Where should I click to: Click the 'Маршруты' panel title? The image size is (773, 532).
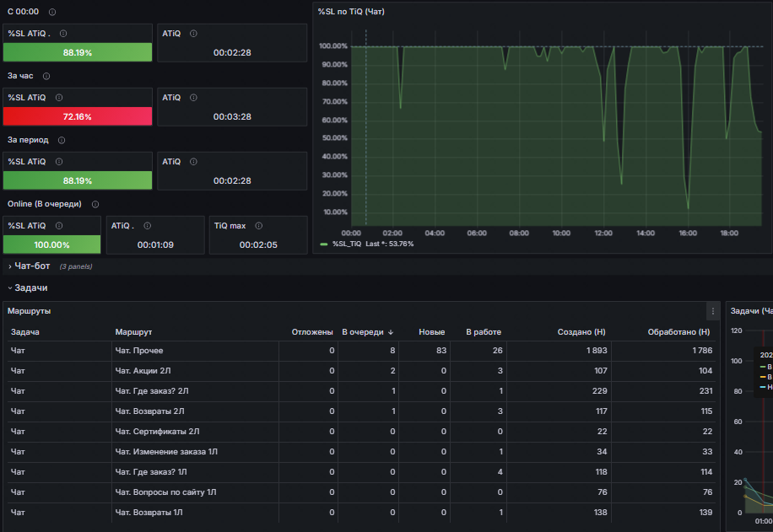29,311
